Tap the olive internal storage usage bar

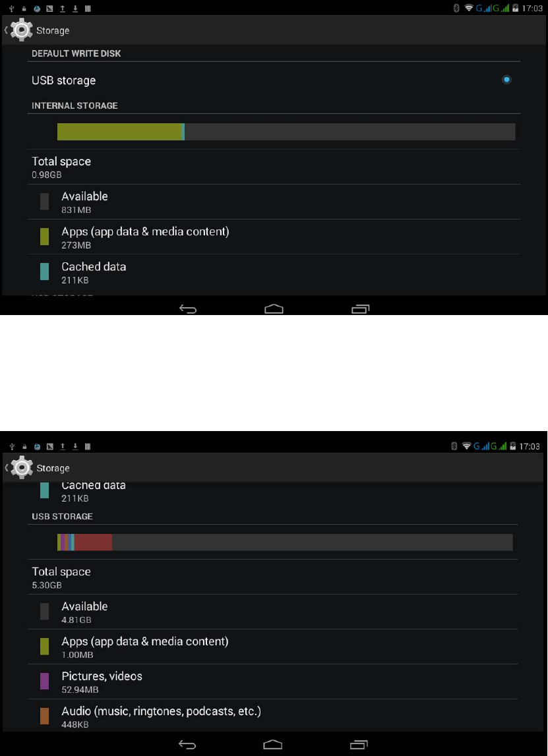(x=119, y=132)
